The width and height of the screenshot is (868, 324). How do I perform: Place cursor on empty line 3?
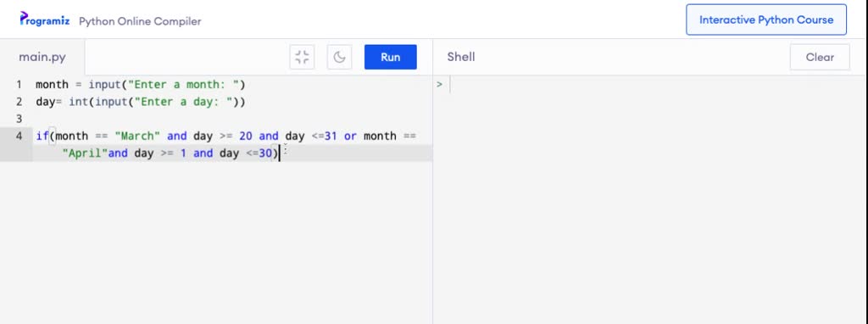point(232,119)
